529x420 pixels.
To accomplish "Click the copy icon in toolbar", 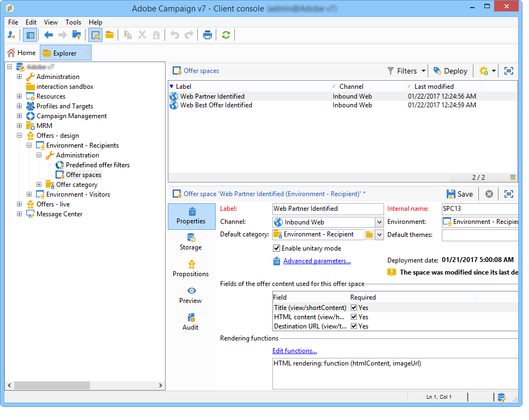I will coord(128,35).
